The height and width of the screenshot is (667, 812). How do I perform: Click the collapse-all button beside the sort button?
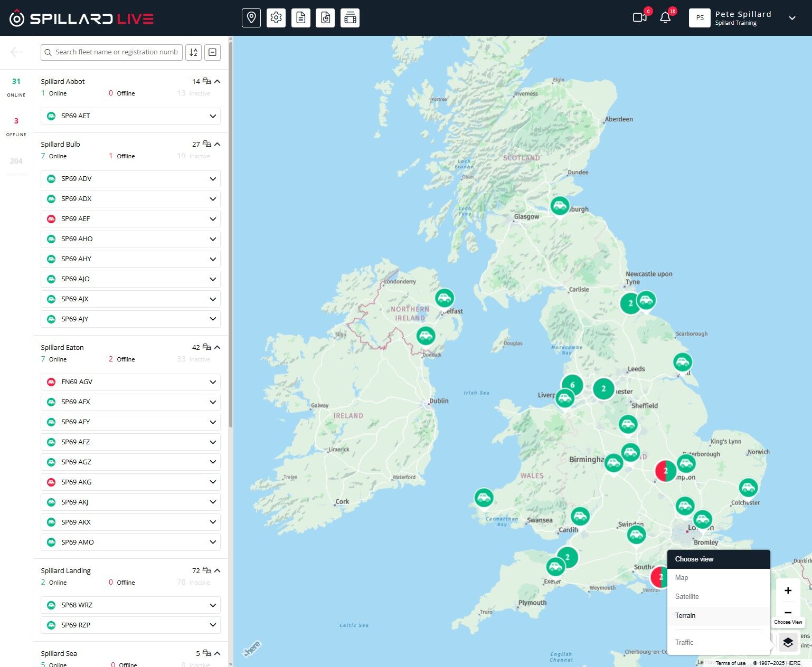point(212,52)
